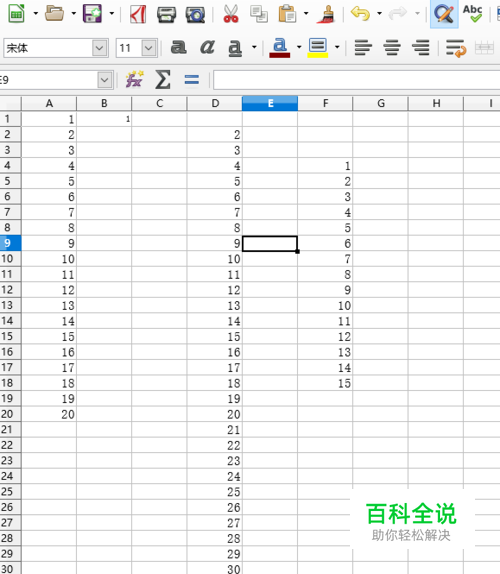Align cell text left

point(363,48)
